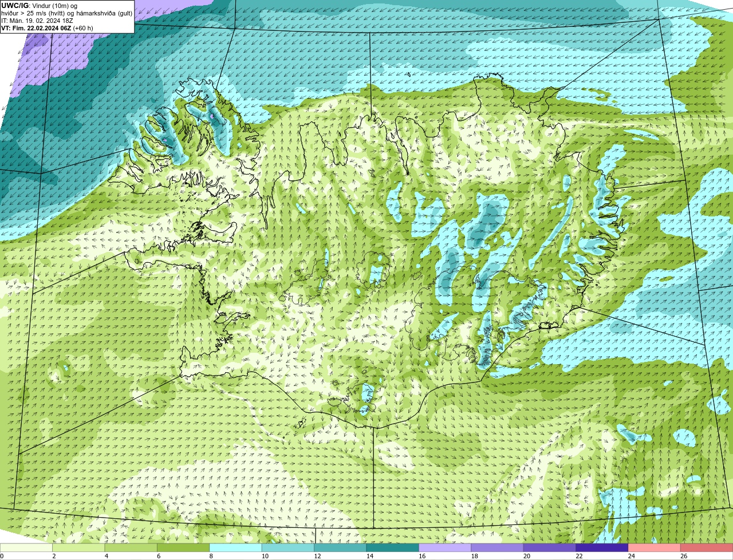Pick the salmon above-26 m/s scale swatch

tap(707, 548)
